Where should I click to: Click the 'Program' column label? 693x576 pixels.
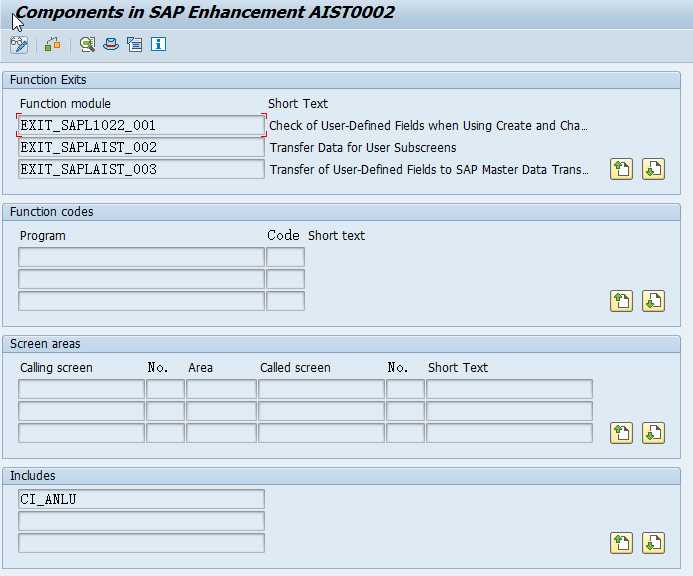click(42, 236)
